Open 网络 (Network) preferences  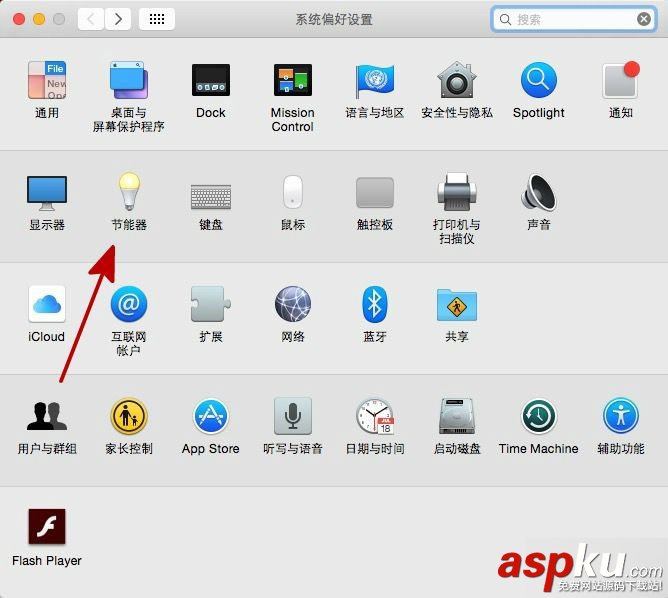pyautogui.click(x=293, y=304)
